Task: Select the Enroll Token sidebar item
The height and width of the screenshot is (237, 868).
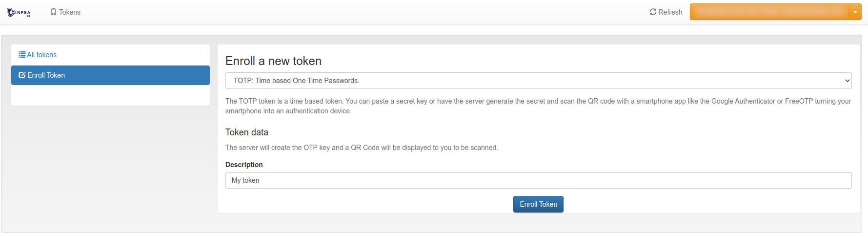Action: (x=110, y=75)
